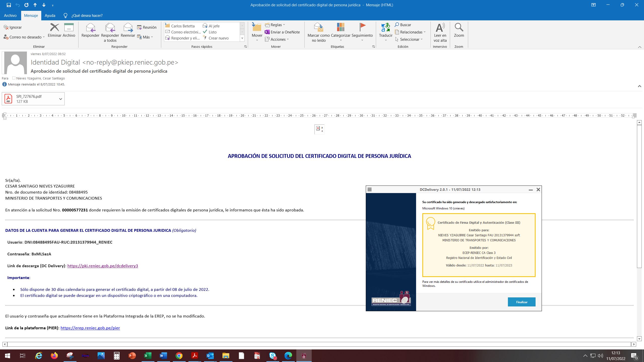This screenshot has height=362, width=644.
Task: Expand the Relacionadas dropdown
Action: [424, 32]
